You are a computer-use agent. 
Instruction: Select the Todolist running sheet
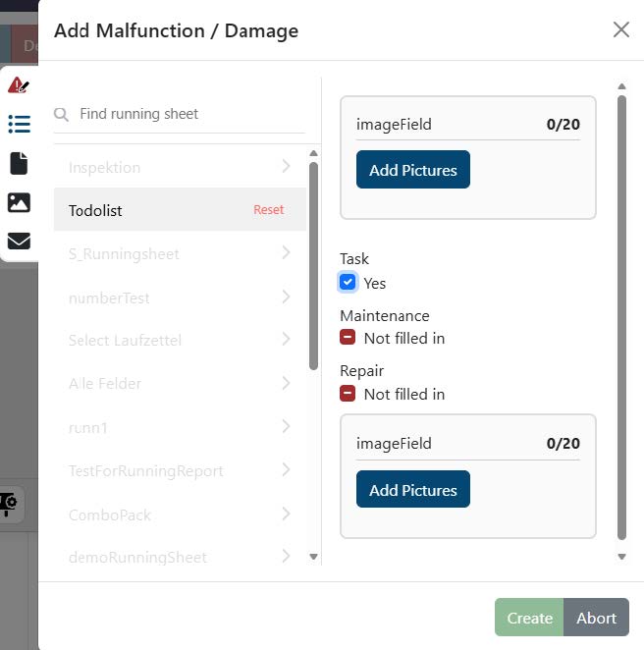pyautogui.click(x=147, y=210)
